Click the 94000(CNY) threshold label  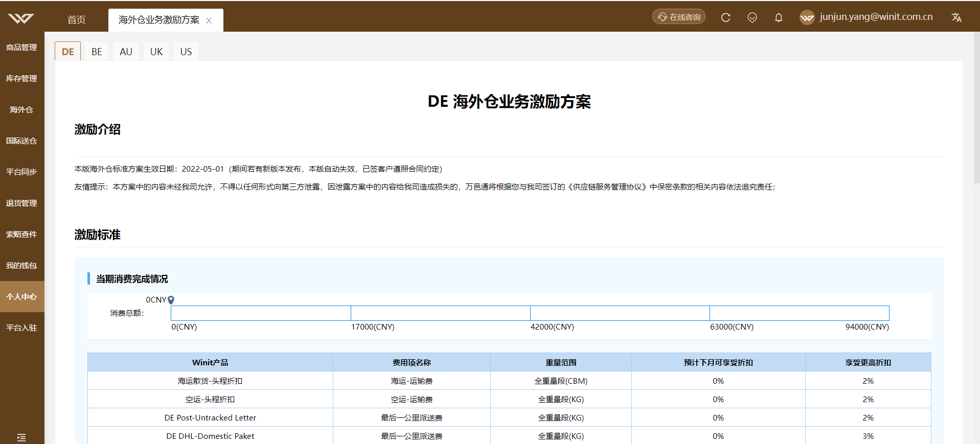click(867, 327)
